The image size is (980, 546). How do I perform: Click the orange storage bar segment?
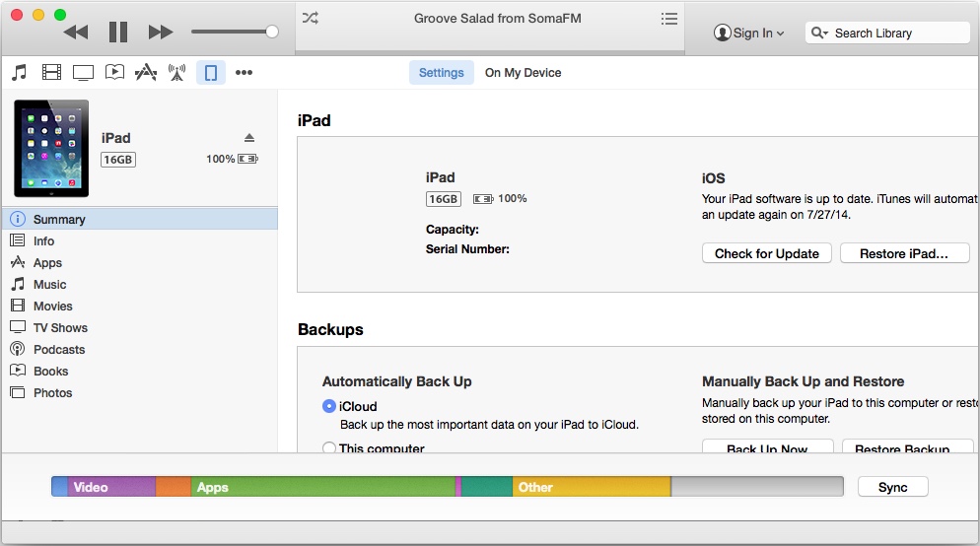174,487
